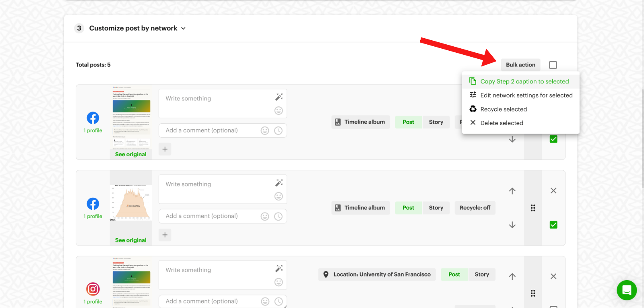Click the second post comment's schedule clock icon

click(278, 216)
